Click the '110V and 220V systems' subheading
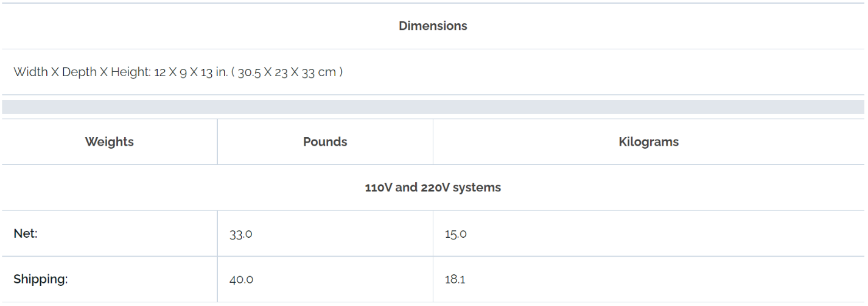 coord(433,188)
